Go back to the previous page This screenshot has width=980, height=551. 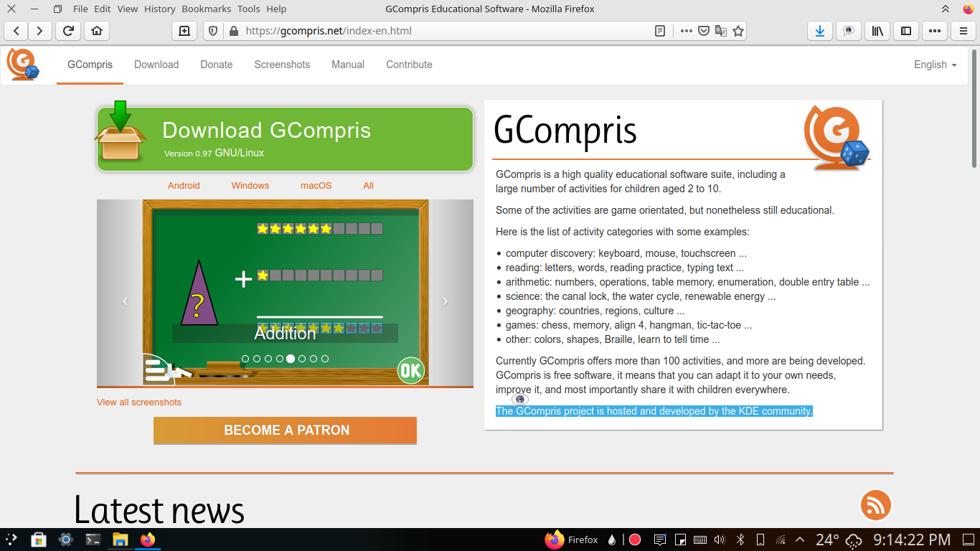coord(17,31)
